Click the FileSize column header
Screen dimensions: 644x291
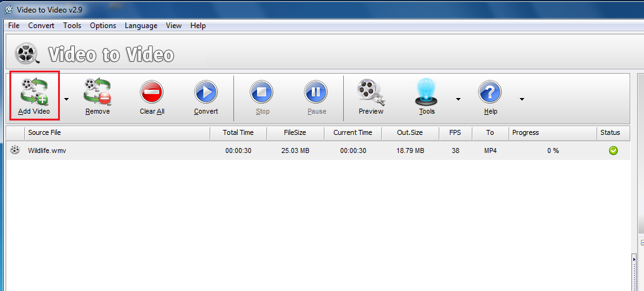pyautogui.click(x=295, y=132)
